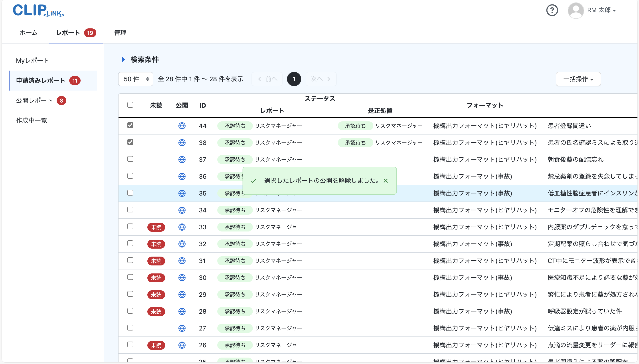Screen dimensions: 639x364
Task: Check the select-all checkbox in the table header
Action: click(130, 105)
